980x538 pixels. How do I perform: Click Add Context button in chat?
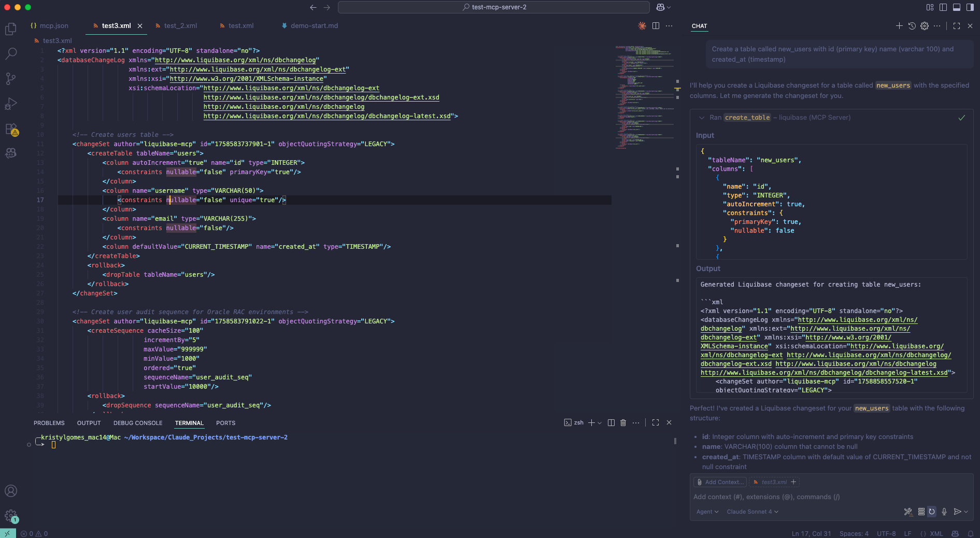[x=720, y=482]
